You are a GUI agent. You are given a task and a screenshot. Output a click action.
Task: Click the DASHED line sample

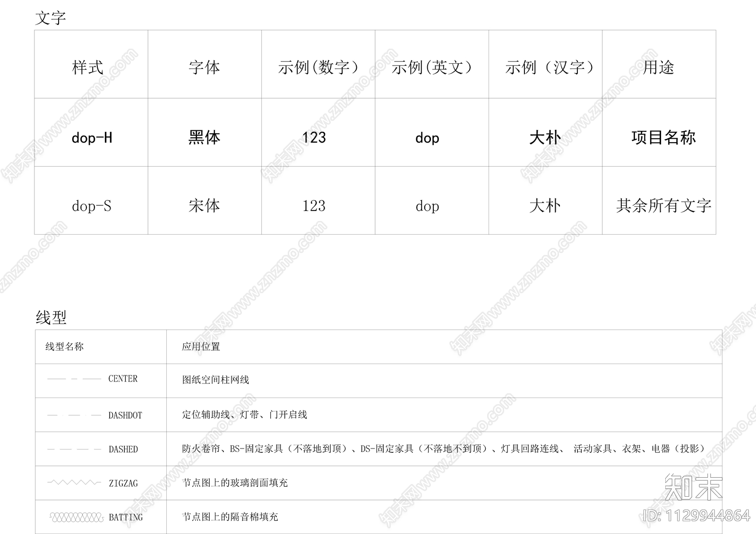(x=74, y=449)
